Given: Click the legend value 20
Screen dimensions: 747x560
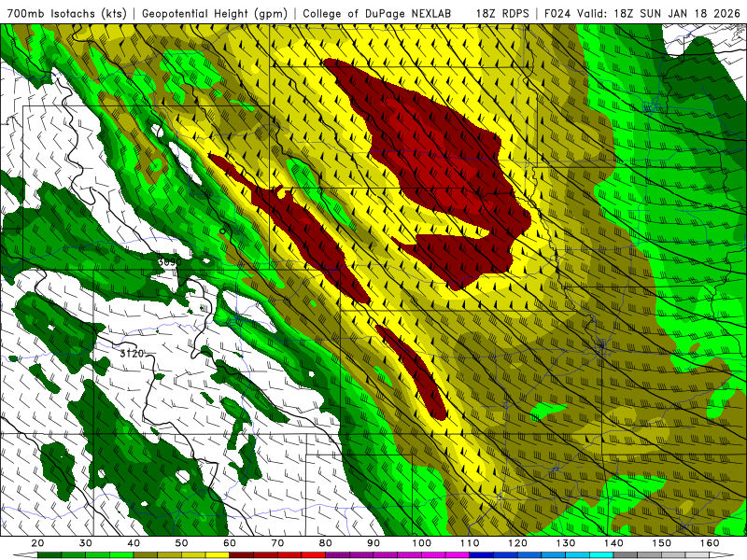Looking at the screenshot, I should tap(37, 543).
